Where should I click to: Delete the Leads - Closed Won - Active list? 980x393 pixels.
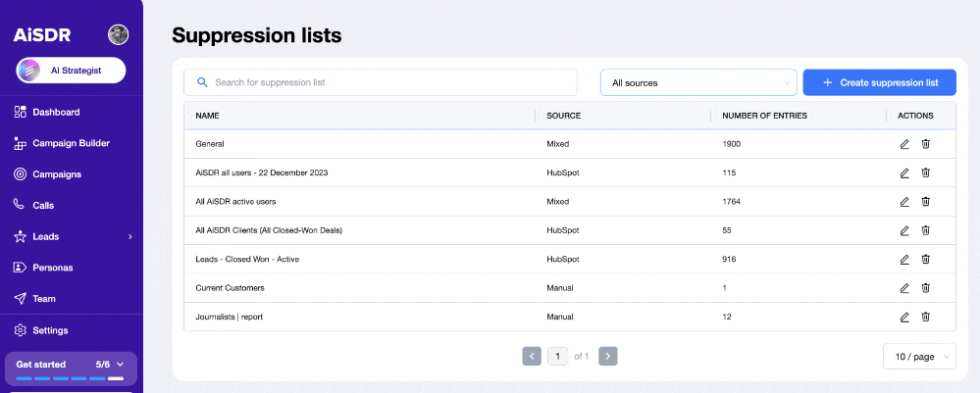[x=925, y=260]
